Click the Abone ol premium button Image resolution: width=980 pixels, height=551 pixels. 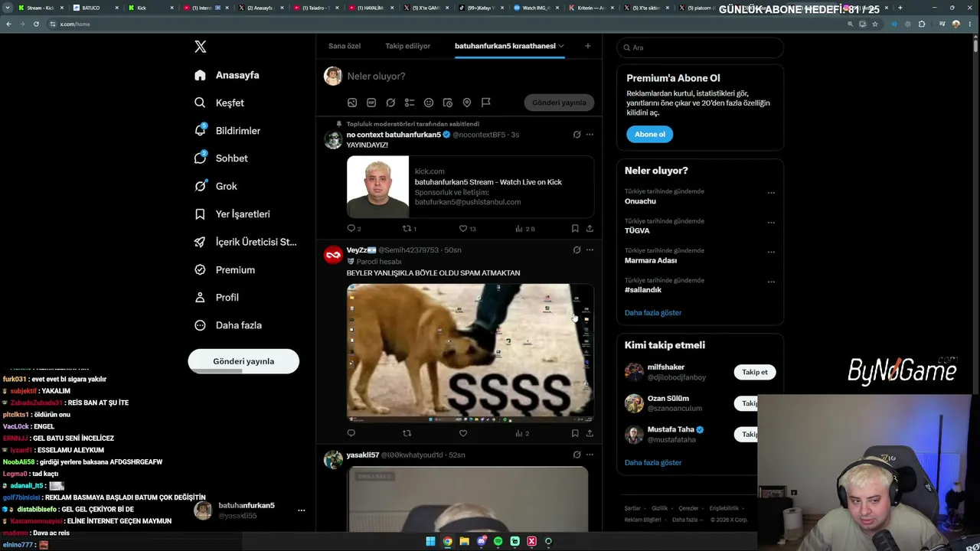pyautogui.click(x=650, y=134)
